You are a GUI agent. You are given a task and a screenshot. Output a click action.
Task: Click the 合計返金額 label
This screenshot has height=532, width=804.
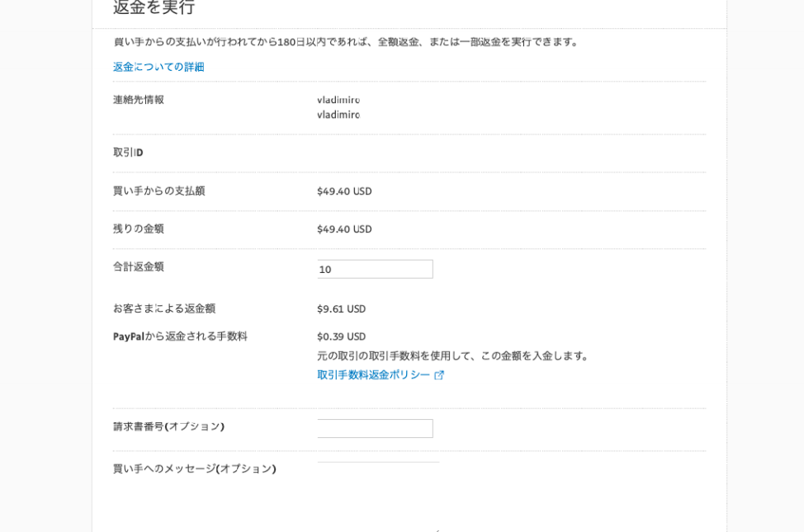(x=139, y=266)
